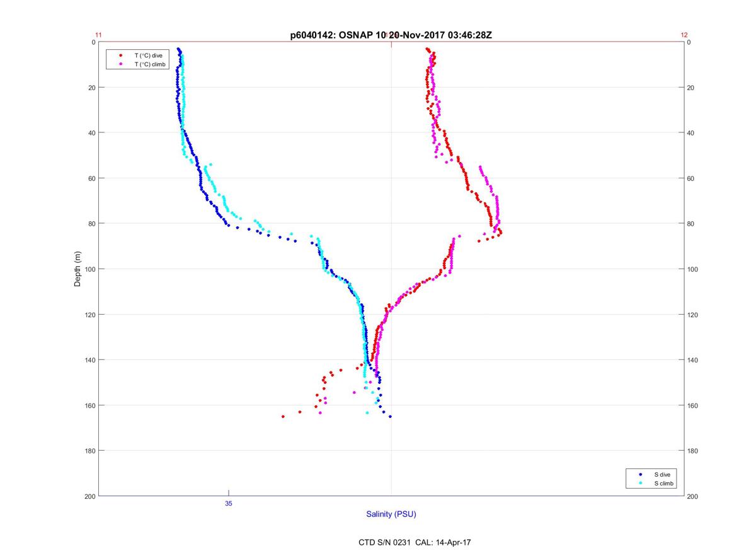Click the '160' tick on the left depth axis
The height and width of the screenshot is (558, 756).
[x=90, y=405]
